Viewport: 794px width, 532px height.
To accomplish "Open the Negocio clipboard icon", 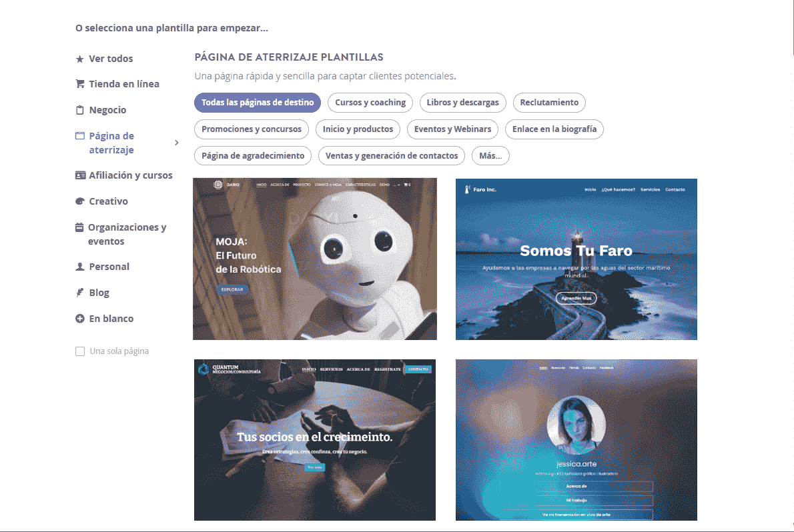I will coord(79,110).
